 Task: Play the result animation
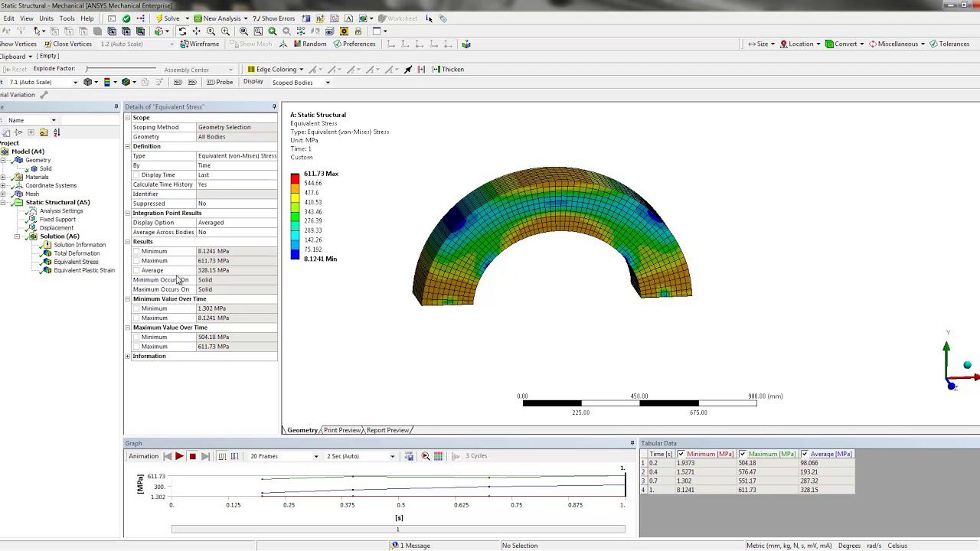(x=179, y=456)
